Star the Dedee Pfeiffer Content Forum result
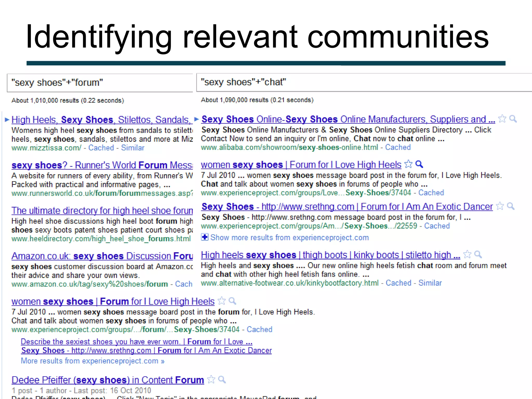This screenshot has width=532, height=399. click(211, 380)
